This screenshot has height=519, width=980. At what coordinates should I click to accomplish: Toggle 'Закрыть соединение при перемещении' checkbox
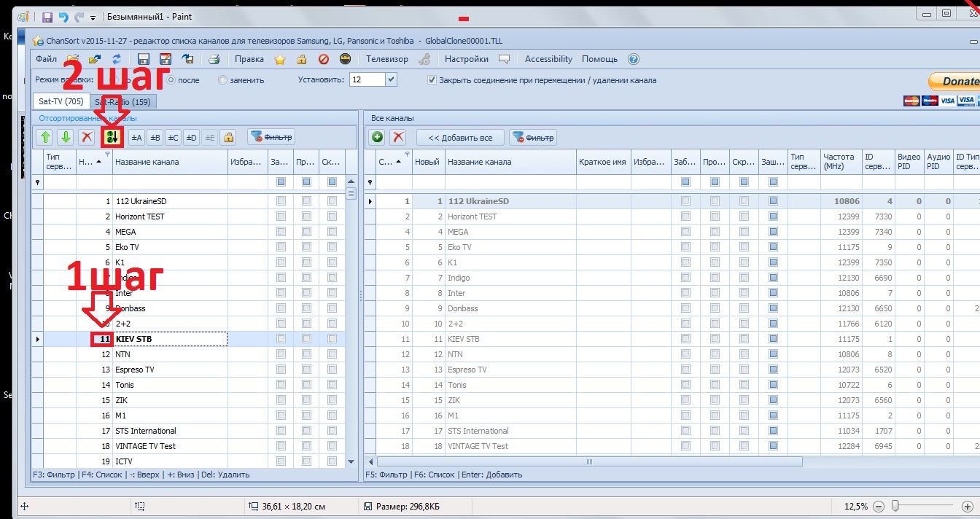(432, 80)
